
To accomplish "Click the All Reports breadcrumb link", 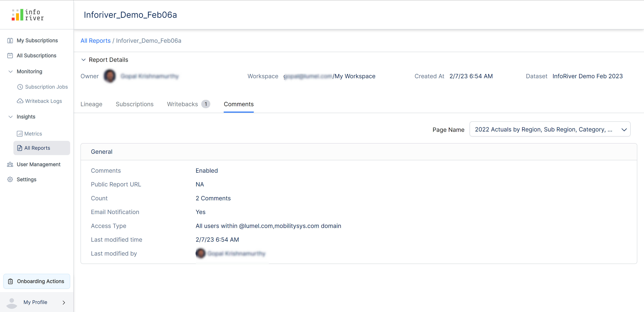I will (x=95, y=41).
